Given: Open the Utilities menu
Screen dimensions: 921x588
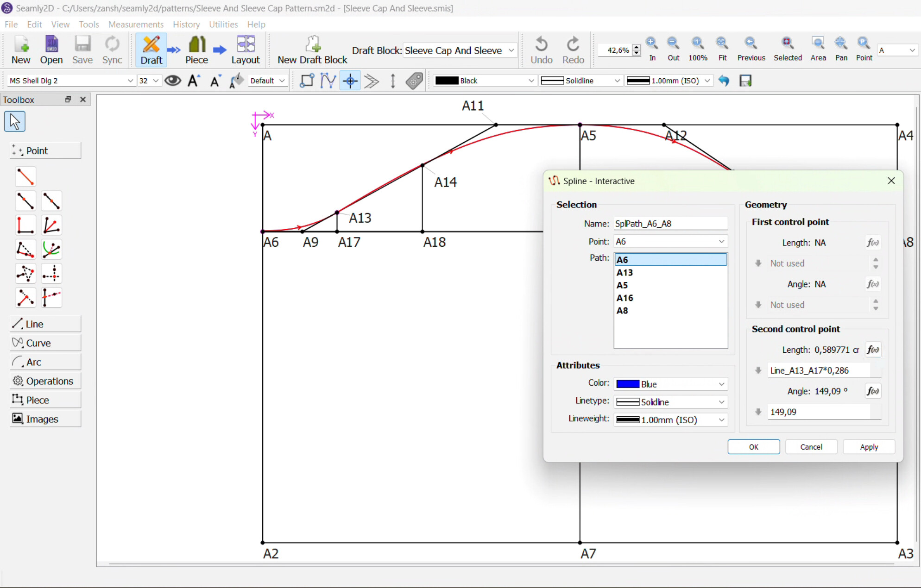Looking at the screenshot, I should coord(223,24).
